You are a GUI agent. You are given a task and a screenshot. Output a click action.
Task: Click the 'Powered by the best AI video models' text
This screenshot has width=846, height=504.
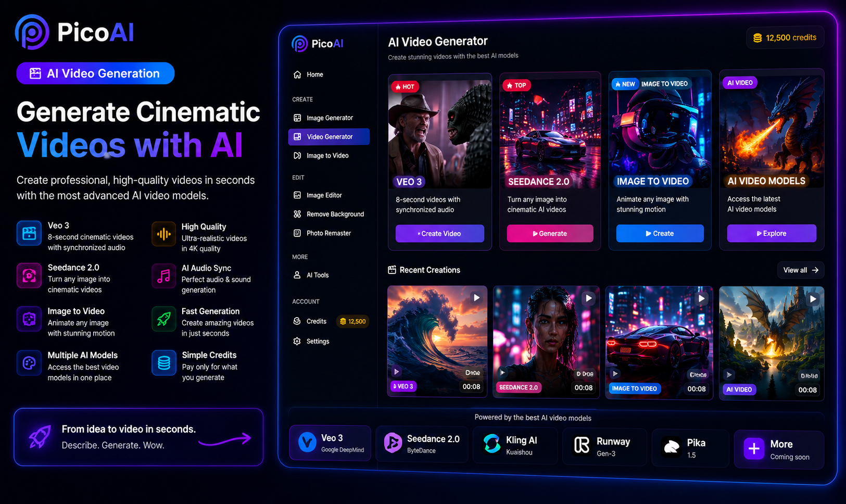(533, 418)
